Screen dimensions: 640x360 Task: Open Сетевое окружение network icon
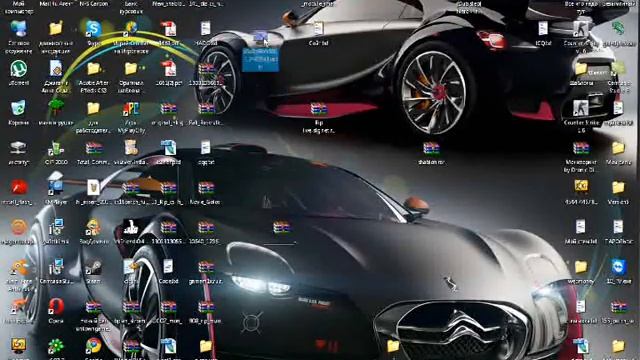click(x=18, y=29)
